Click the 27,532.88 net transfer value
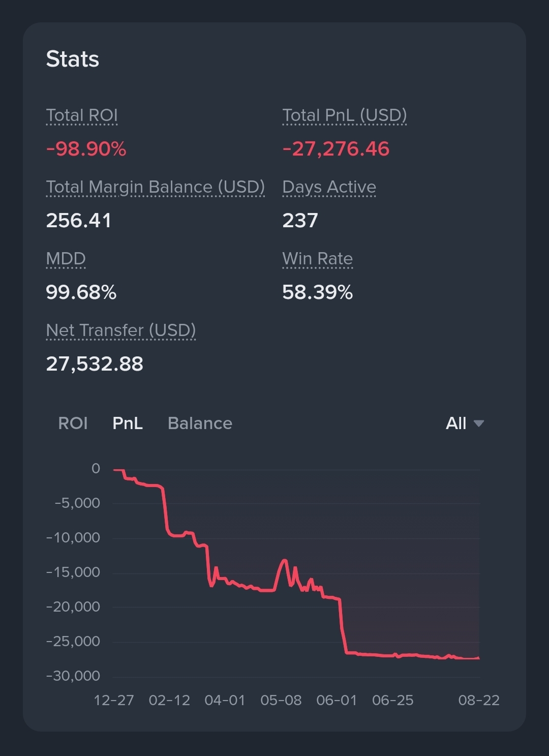 (95, 364)
